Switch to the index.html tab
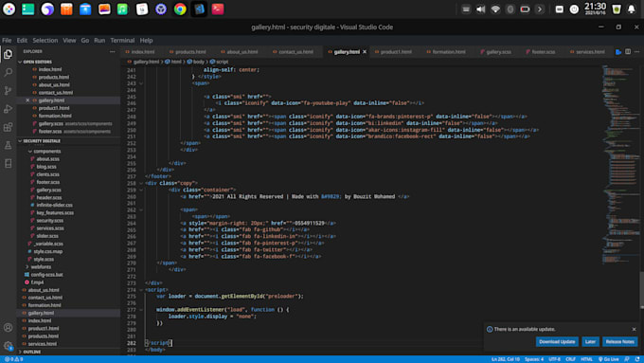 coord(142,52)
